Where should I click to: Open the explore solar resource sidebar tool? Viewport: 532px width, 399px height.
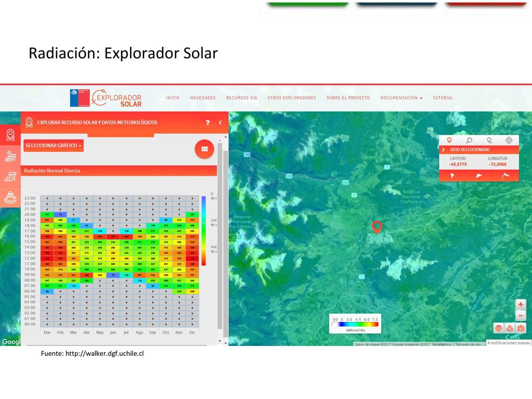click(10, 135)
